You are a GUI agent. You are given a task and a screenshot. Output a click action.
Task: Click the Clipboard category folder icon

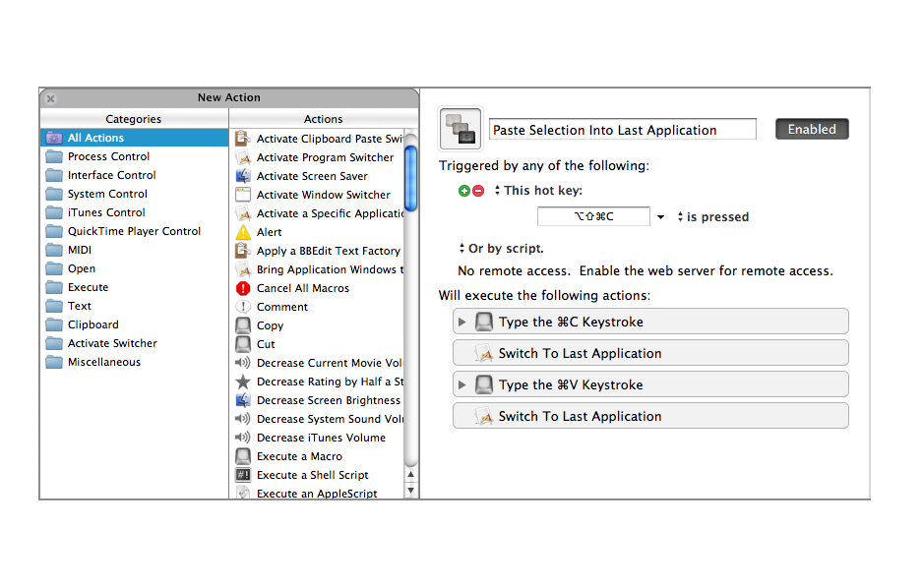tap(54, 324)
